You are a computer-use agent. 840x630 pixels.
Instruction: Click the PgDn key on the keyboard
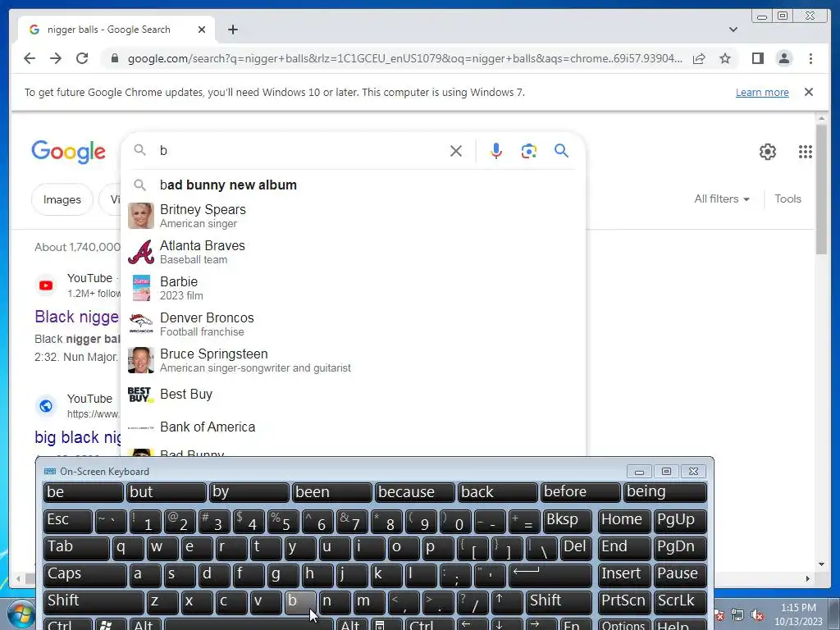coord(680,547)
